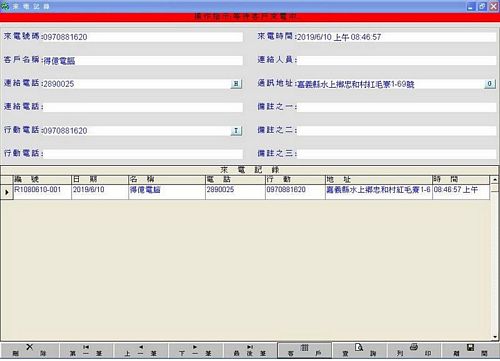Viewport: 500px width, 361px height.
Task: Click the 日期 column header
Action: coord(100,180)
